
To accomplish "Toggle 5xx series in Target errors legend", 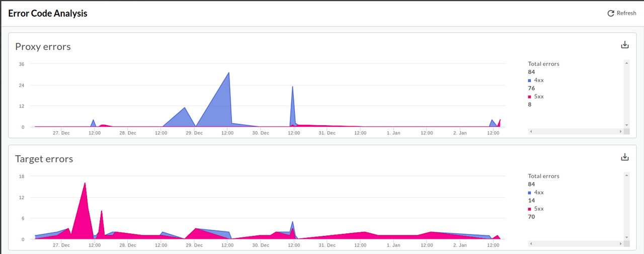I will [536, 208].
